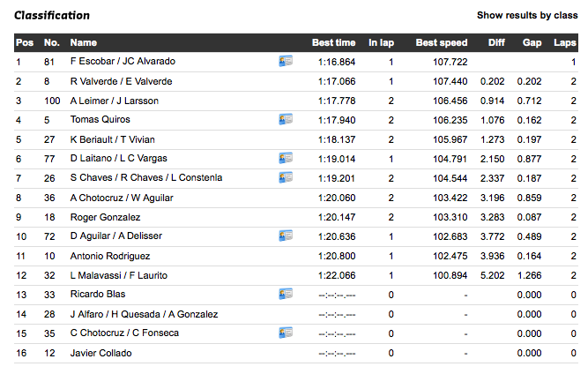Click profile card icon beside Tomas Quiros

tap(286, 120)
